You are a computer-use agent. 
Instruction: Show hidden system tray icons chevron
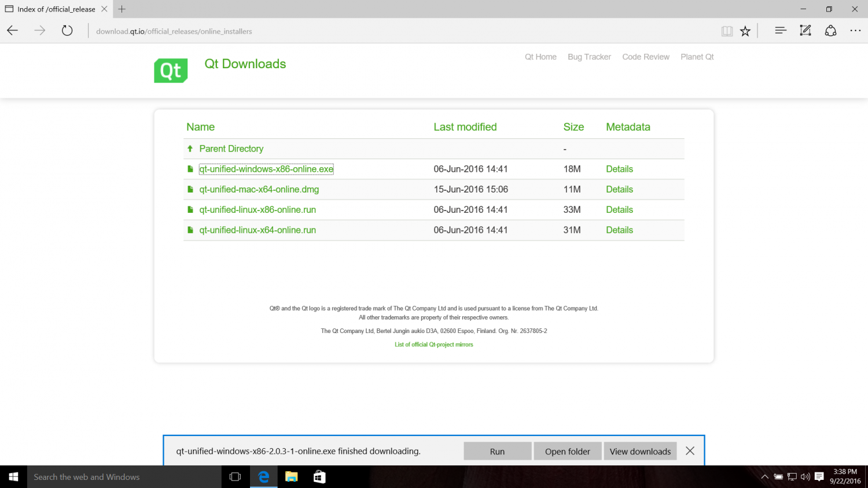point(764,477)
